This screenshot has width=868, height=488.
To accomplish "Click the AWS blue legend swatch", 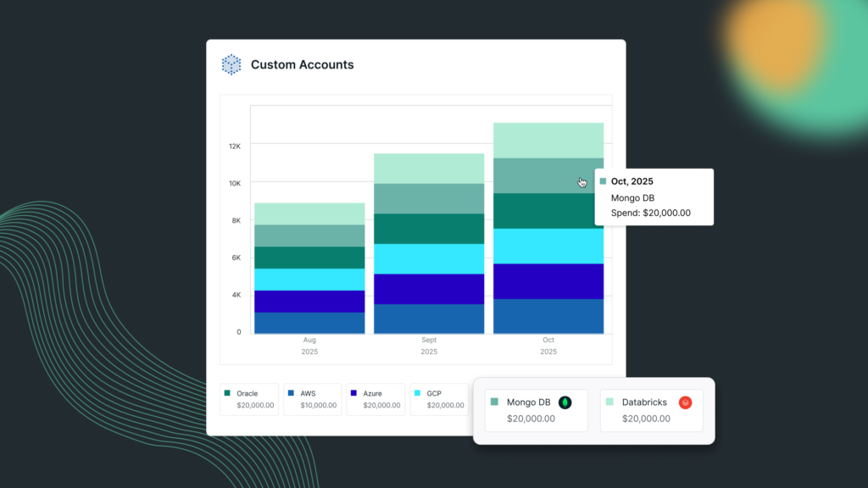I will [x=291, y=393].
